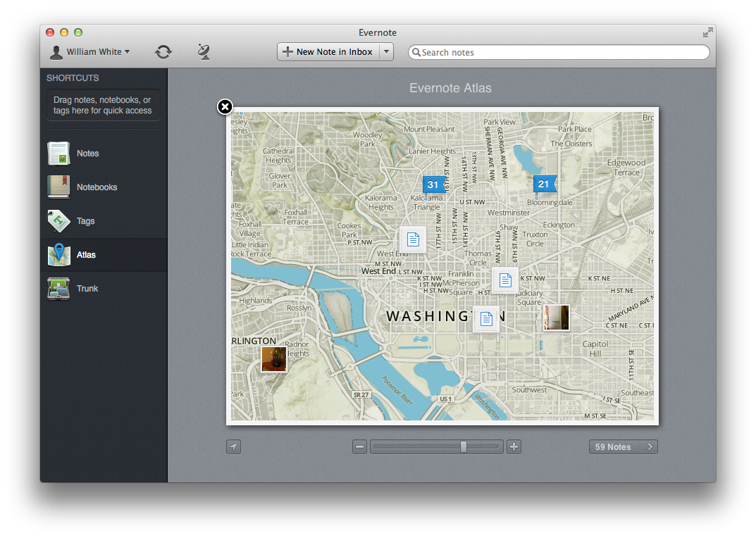Open photo note thumbnail near Arlington
The height and width of the screenshot is (538, 756).
(274, 359)
